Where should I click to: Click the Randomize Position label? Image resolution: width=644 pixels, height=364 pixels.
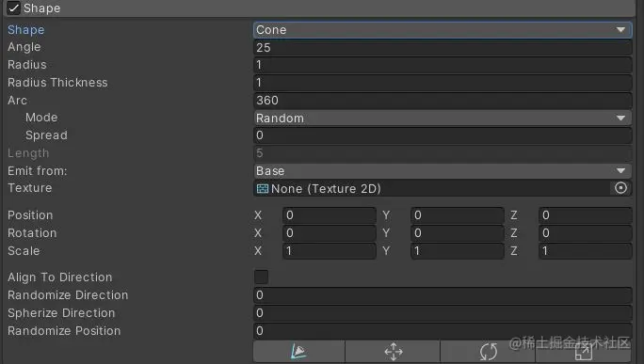click(x=64, y=331)
